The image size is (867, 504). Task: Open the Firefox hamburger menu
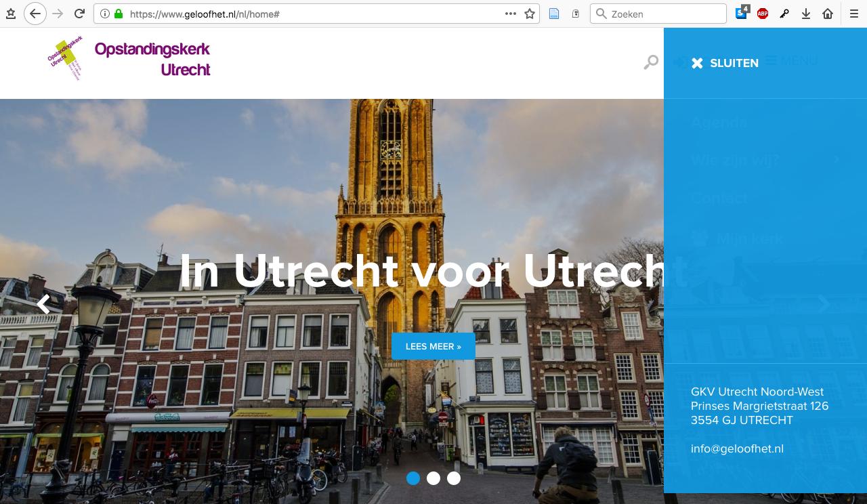click(x=853, y=14)
